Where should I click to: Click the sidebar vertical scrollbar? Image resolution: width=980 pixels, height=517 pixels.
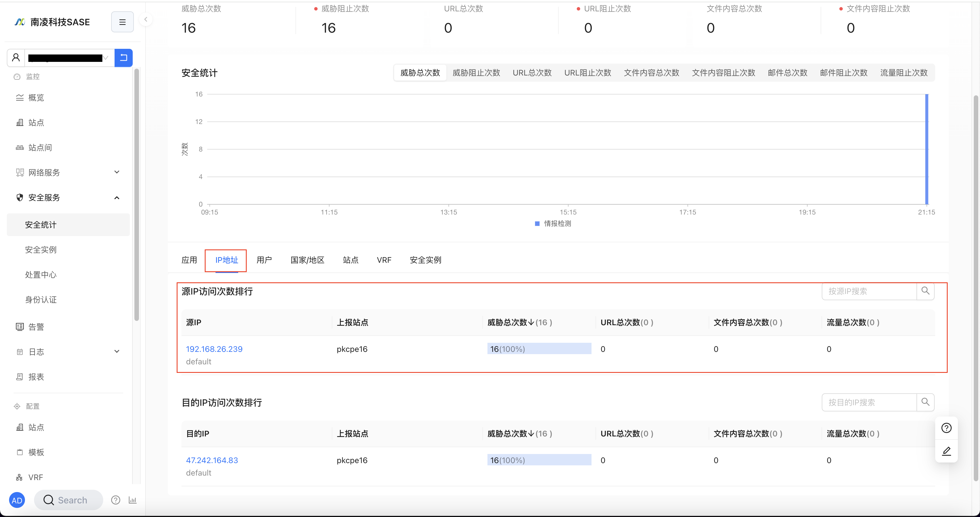[137, 195]
